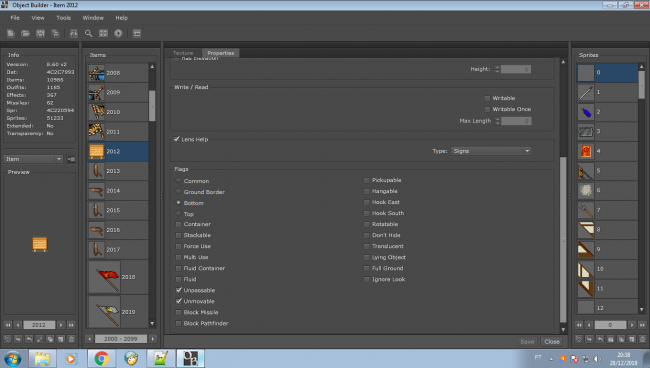Click the round play-arrow toolbar icon
This screenshot has width=650, height=368.
point(118,33)
